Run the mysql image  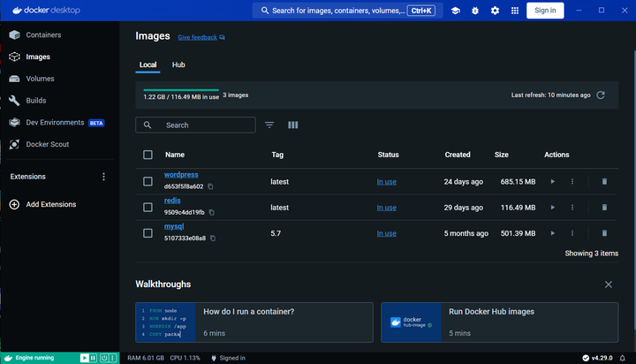(x=552, y=233)
